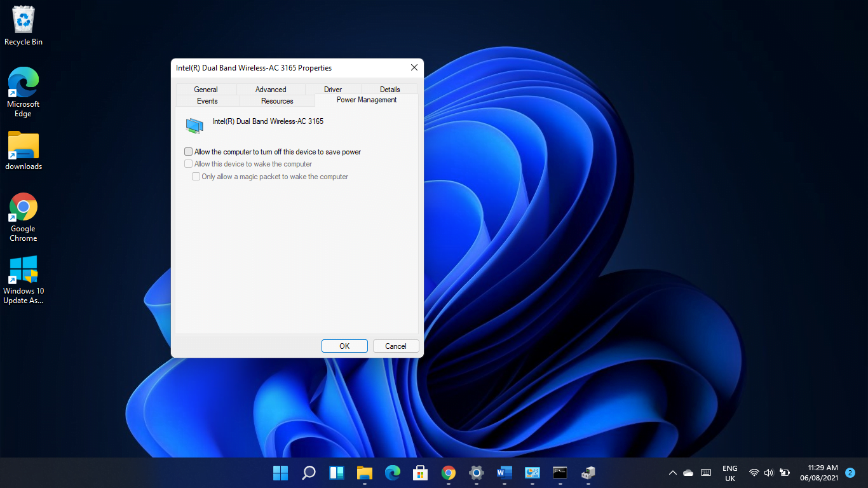The height and width of the screenshot is (488, 868).
Task: Click the allow device to wake computer checkbox
Action: (x=188, y=163)
